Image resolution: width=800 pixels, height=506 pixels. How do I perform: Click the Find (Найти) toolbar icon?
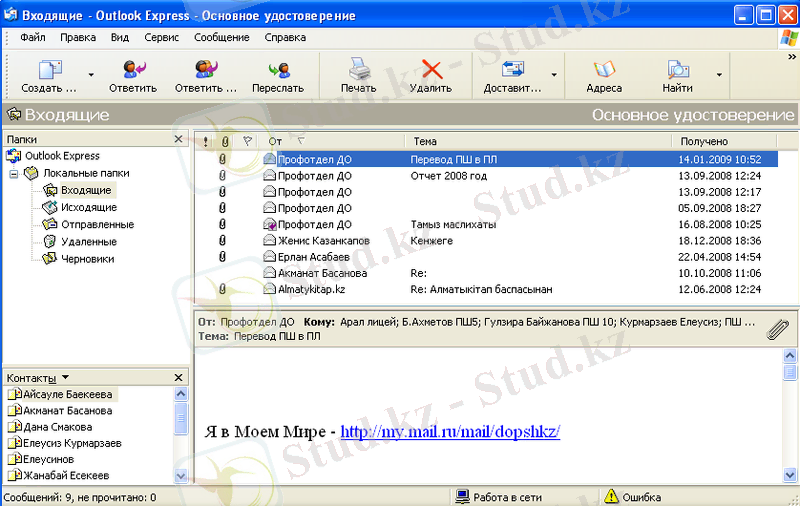[677, 70]
